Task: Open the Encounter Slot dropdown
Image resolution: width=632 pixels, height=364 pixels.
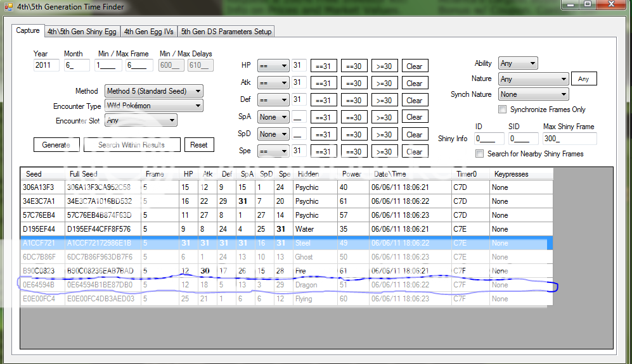Action: point(141,120)
